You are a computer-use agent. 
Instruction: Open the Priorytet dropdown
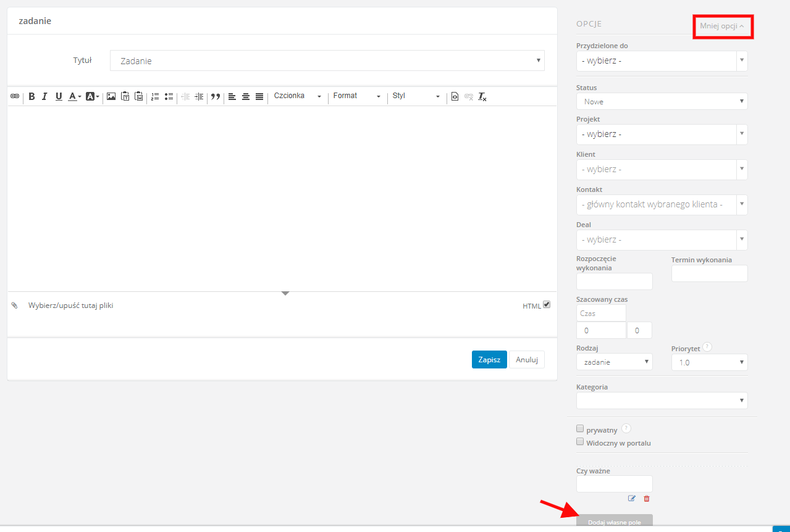708,362
